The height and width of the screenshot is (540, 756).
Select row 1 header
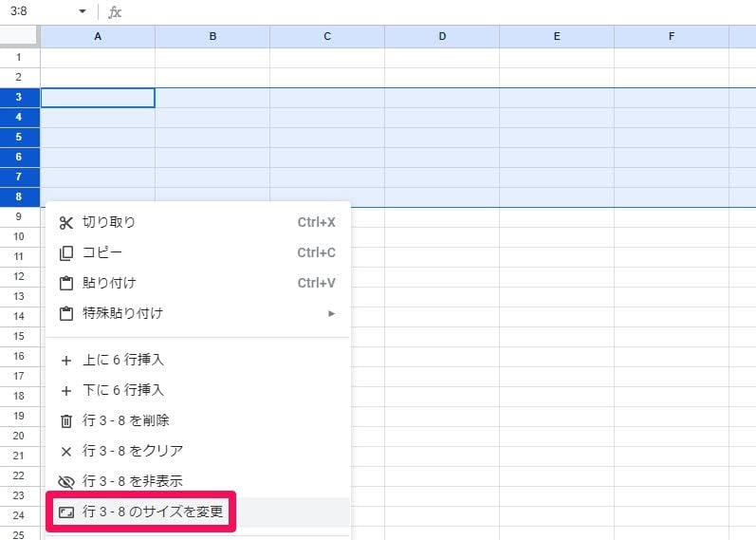click(x=19, y=58)
